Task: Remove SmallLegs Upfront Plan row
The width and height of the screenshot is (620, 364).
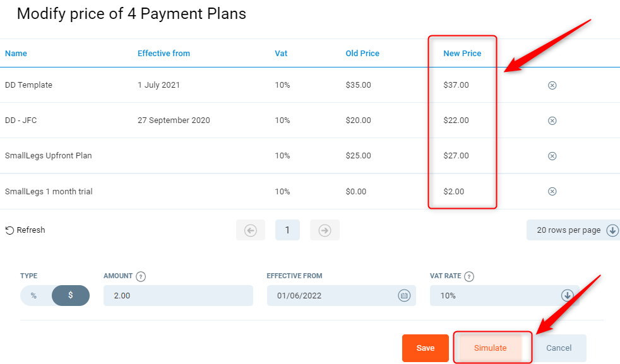Action: 552,156
